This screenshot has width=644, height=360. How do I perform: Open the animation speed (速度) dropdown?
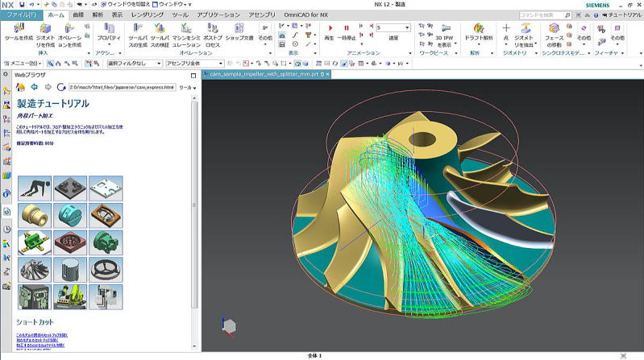click(407, 28)
